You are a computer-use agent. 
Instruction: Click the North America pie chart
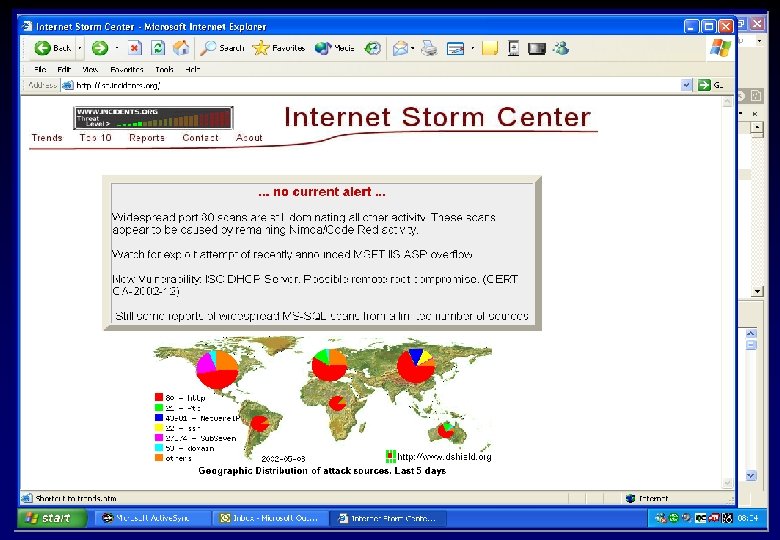pyautogui.click(x=217, y=369)
